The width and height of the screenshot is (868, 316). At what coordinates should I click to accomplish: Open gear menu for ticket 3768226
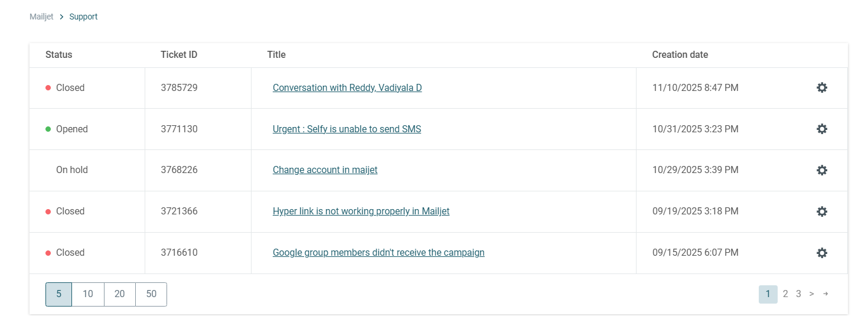(x=821, y=170)
